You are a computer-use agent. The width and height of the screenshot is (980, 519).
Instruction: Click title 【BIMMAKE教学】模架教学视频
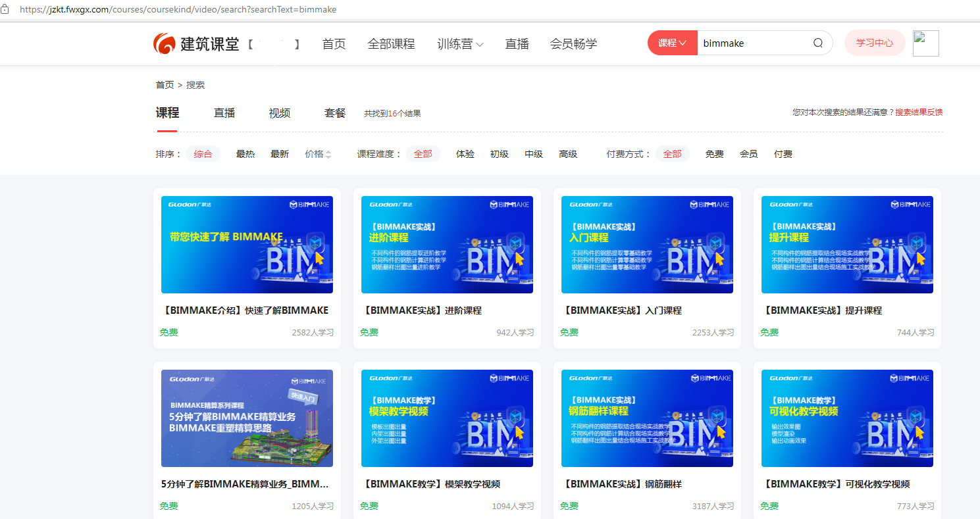click(x=431, y=484)
